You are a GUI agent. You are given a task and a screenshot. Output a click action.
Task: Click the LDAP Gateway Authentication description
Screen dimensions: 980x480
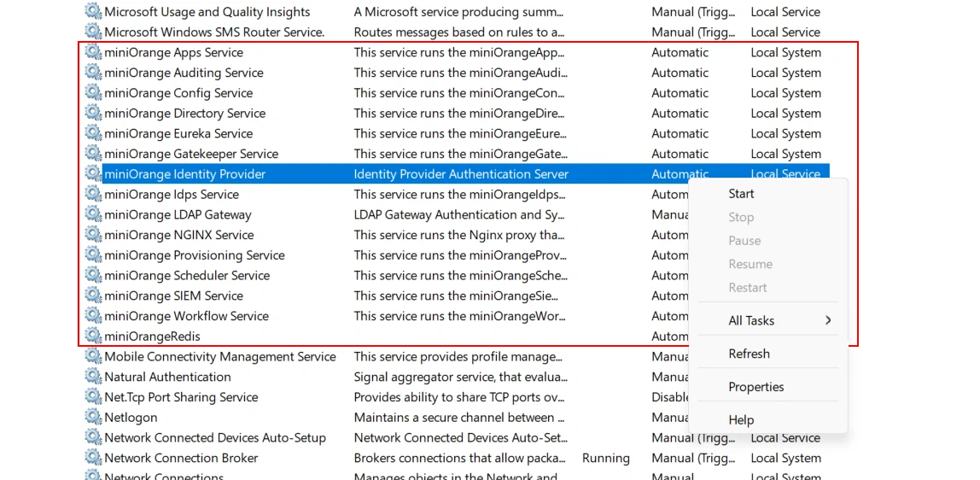pyautogui.click(x=459, y=214)
